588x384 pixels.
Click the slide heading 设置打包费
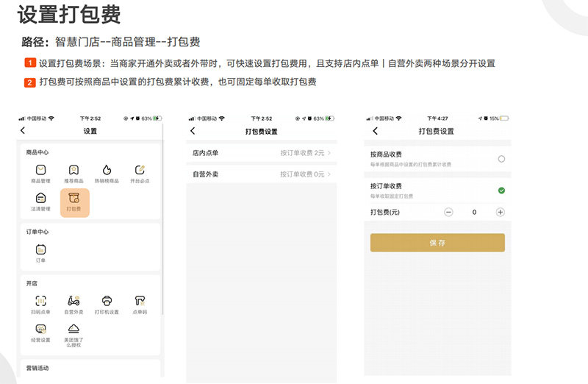coord(69,15)
